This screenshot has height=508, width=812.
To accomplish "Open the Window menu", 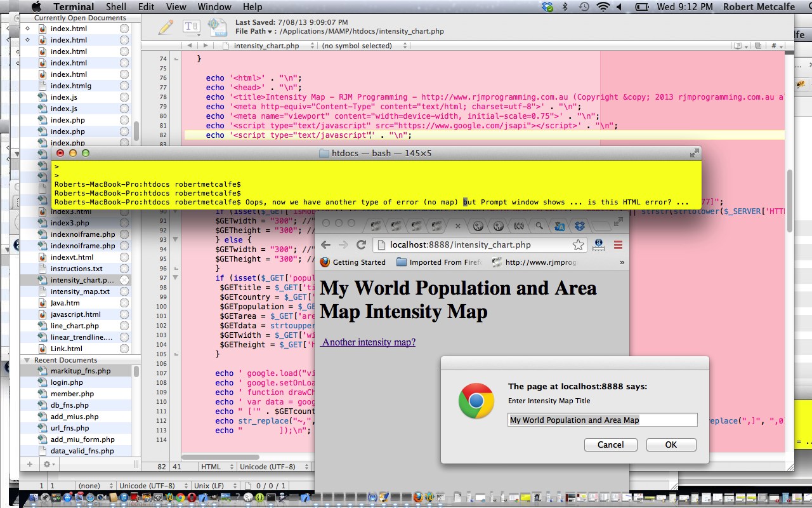I will (214, 7).
